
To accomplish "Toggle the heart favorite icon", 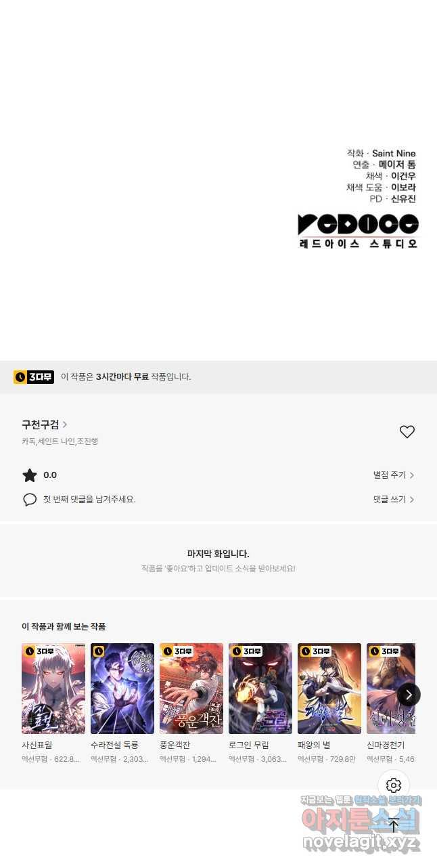I will pos(407,432).
